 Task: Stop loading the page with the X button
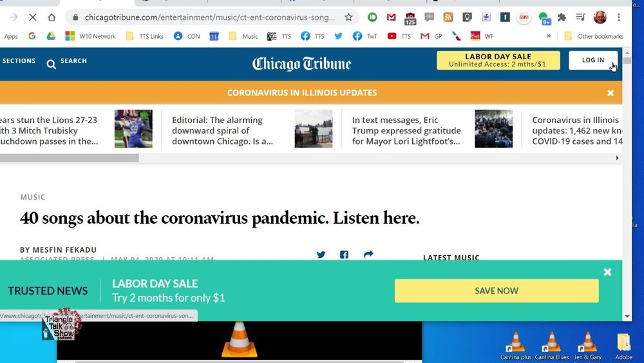[x=32, y=17]
